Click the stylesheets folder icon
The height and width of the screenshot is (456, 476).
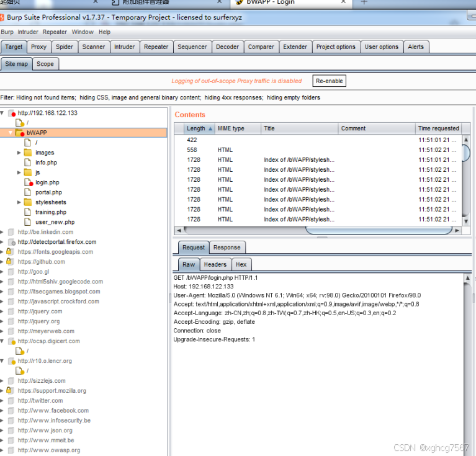tap(28, 202)
